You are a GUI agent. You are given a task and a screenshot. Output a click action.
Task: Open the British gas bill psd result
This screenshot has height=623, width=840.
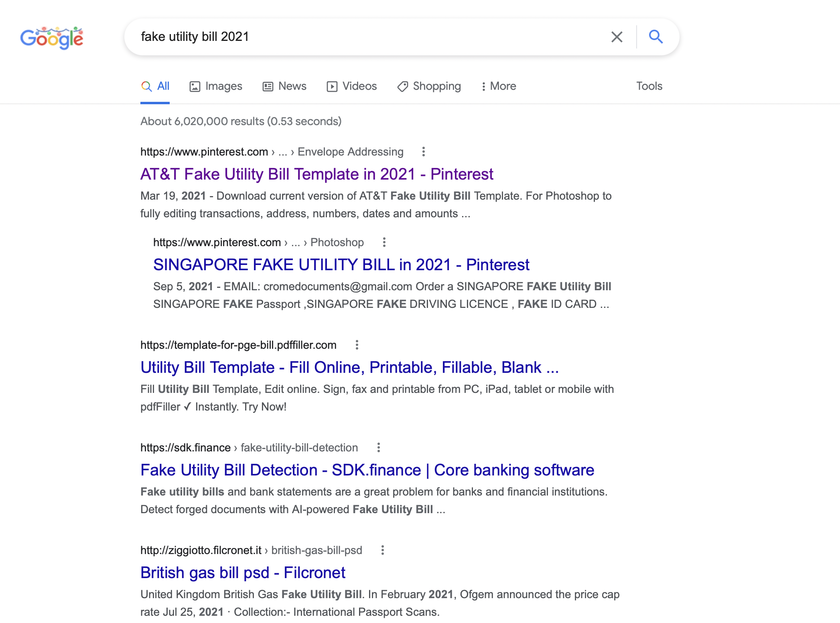coord(242,572)
